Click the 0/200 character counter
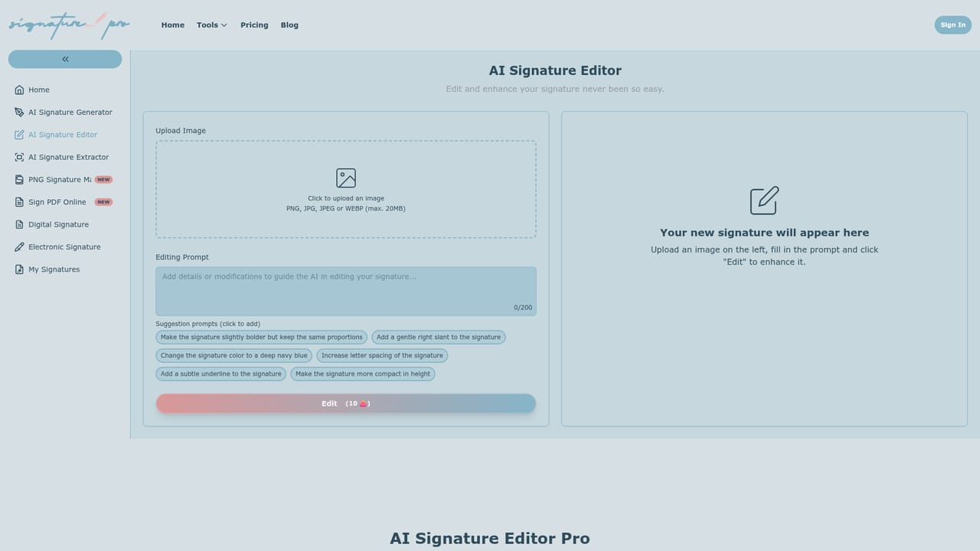This screenshot has height=551, width=980. point(523,308)
